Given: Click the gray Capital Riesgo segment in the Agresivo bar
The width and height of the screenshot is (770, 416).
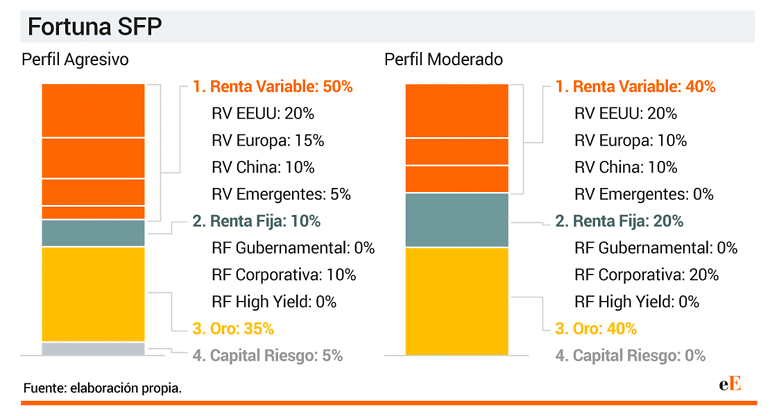Looking at the screenshot, I should pos(93,348).
